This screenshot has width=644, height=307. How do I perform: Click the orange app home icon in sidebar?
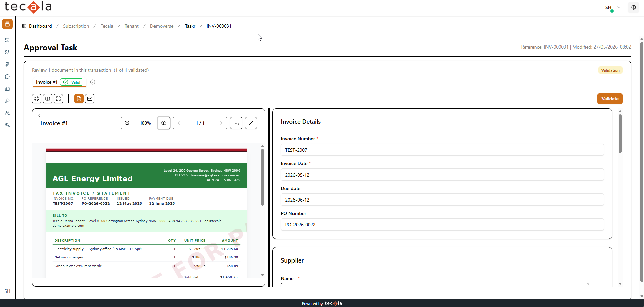click(7, 24)
